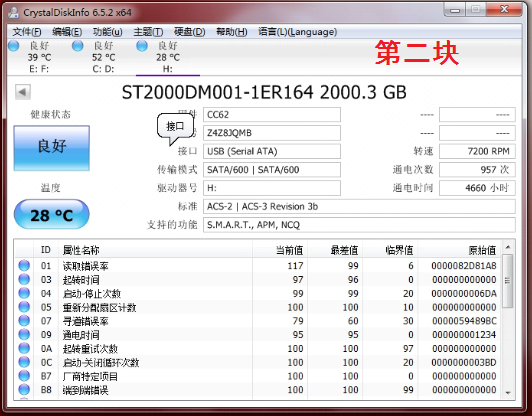Click the SMART list scroll down arrow

coord(508,393)
